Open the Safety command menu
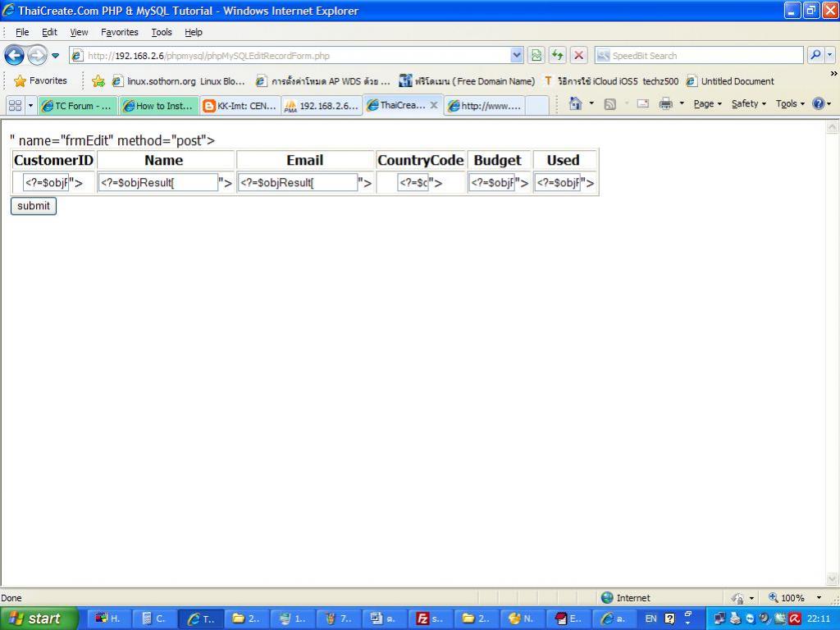 click(x=748, y=103)
